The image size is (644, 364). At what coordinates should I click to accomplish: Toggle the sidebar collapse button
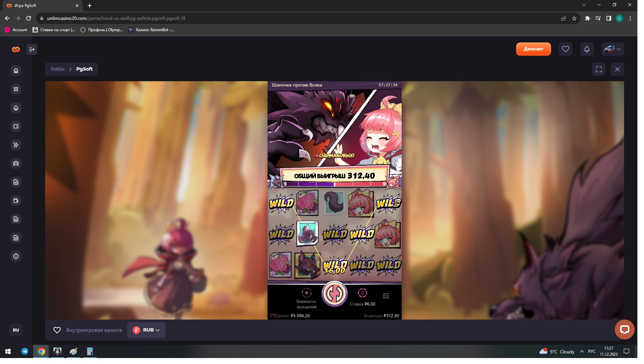pyautogui.click(x=32, y=49)
